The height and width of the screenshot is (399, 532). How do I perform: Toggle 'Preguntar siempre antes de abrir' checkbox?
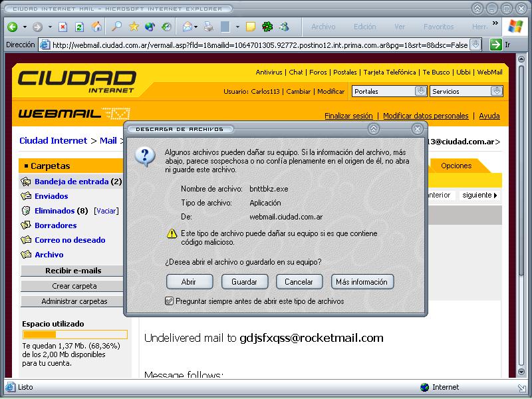click(x=170, y=301)
